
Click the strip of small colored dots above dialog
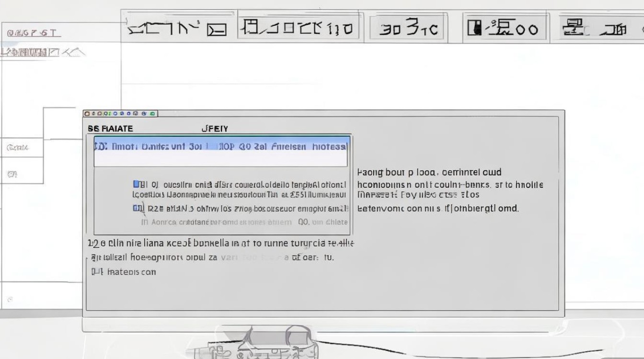point(120,113)
